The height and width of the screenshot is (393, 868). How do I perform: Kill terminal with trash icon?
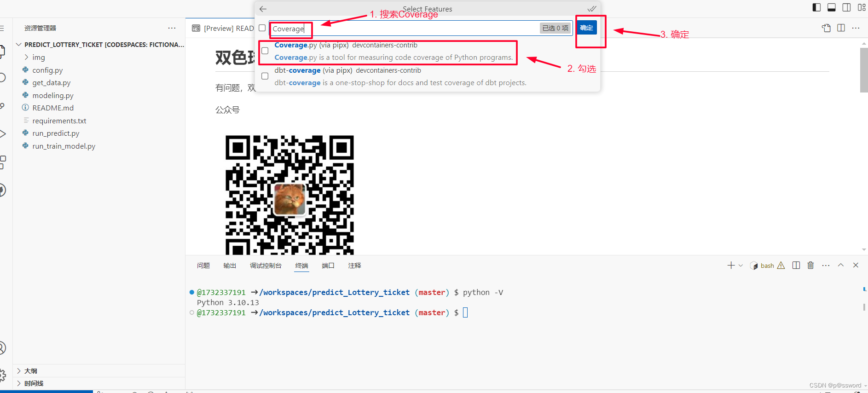[810, 266]
